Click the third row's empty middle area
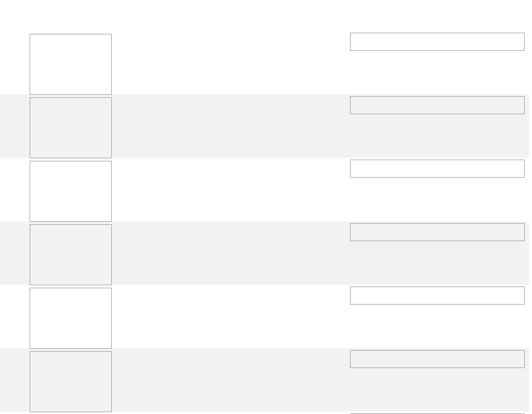Screen dimensions: 532x414 (x=230, y=191)
